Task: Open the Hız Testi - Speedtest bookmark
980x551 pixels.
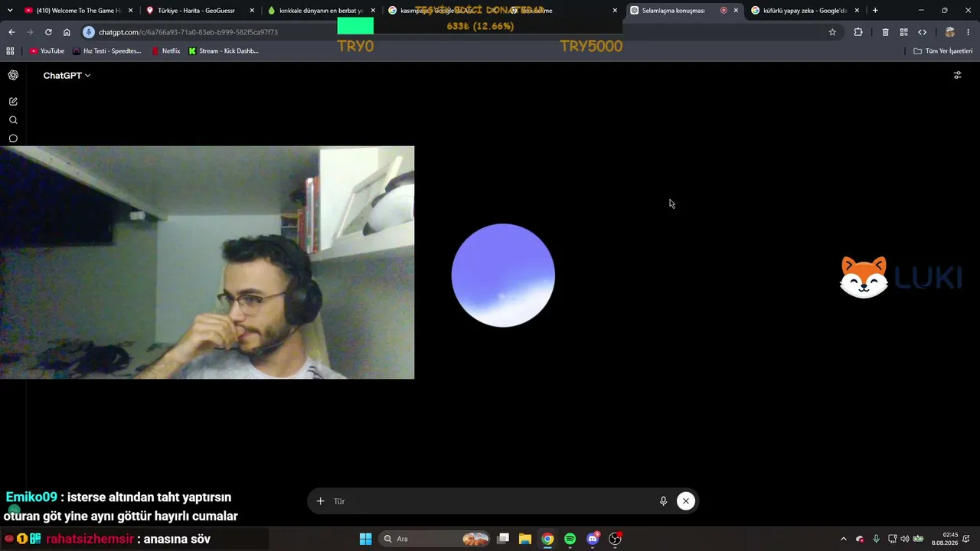Action: [107, 51]
